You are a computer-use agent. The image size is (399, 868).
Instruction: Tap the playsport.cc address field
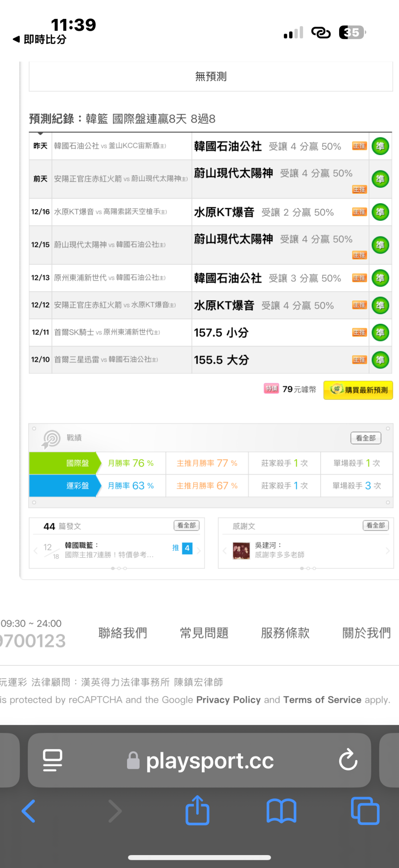pyautogui.click(x=209, y=761)
